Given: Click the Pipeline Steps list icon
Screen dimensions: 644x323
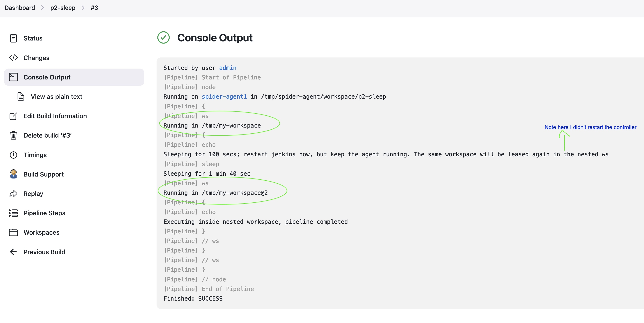Looking at the screenshot, I should point(13,213).
